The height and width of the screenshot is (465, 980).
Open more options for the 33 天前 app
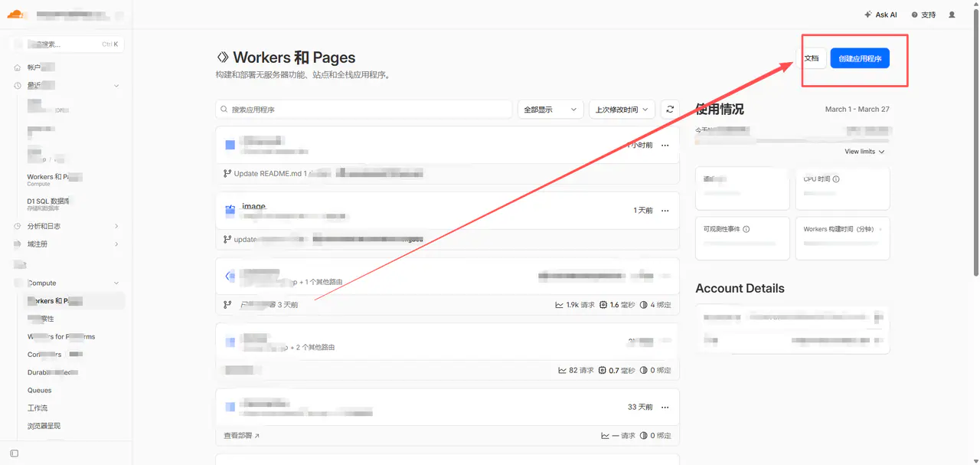point(665,408)
